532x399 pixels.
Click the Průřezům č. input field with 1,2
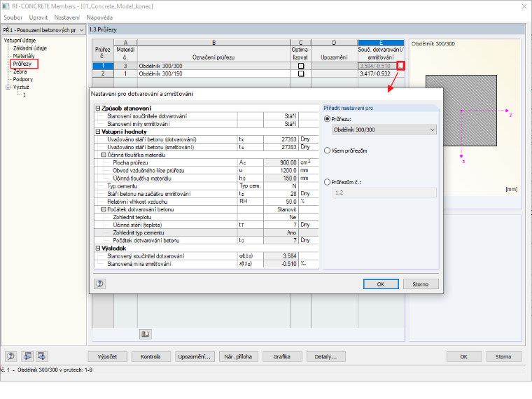tap(384, 192)
